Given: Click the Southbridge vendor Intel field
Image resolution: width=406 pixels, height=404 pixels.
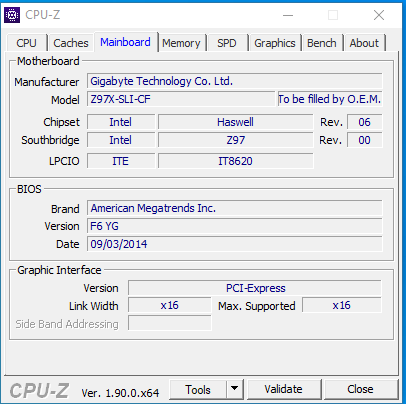Looking at the screenshot, I should pos(121,140).
